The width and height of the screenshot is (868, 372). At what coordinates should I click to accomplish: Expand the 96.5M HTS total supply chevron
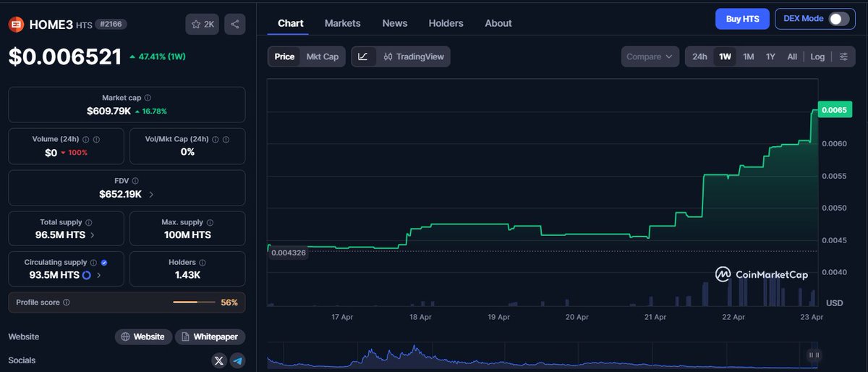[93, 235]
